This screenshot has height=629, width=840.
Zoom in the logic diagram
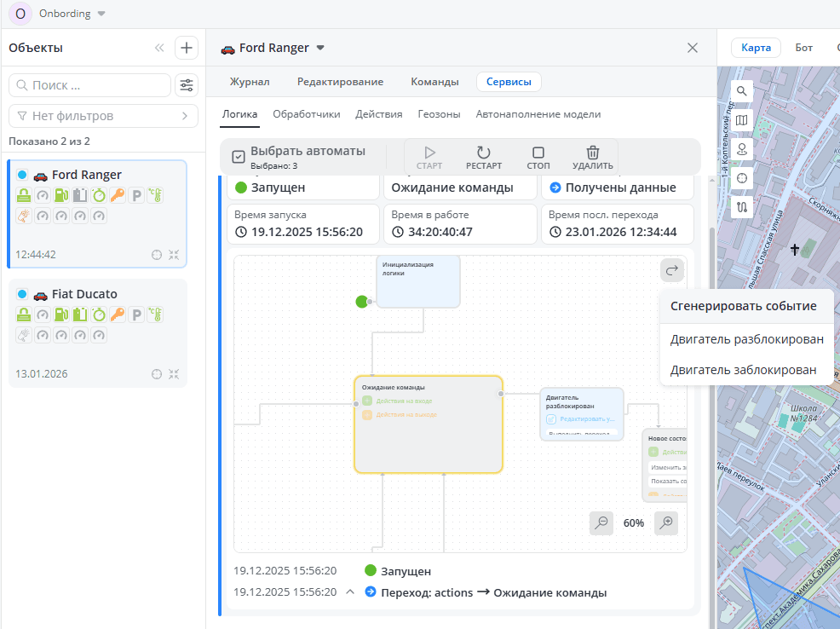tap(666, 522)
